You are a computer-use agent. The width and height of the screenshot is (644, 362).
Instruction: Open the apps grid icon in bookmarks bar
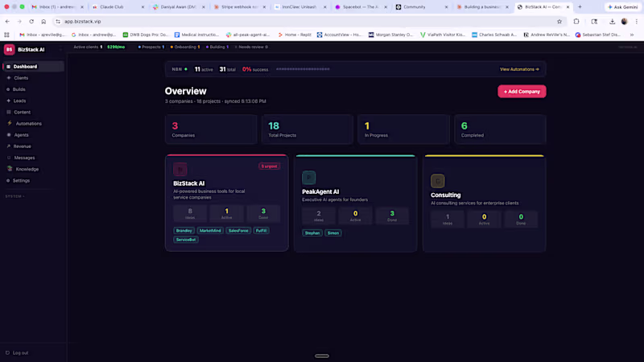(x=6, y=35)
